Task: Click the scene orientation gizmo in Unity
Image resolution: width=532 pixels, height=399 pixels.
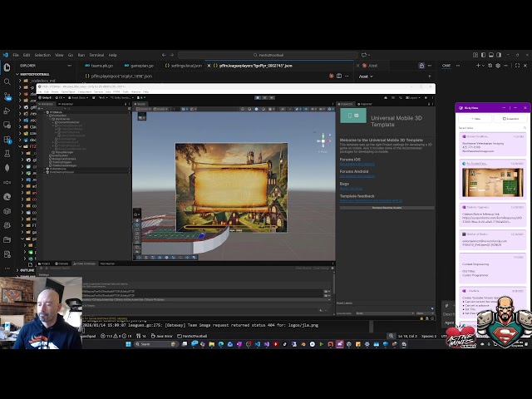Action: [x=322, y=140]
